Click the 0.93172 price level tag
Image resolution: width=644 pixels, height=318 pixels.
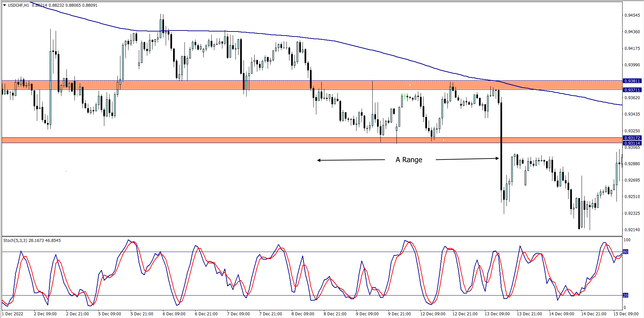pos(632,138)
